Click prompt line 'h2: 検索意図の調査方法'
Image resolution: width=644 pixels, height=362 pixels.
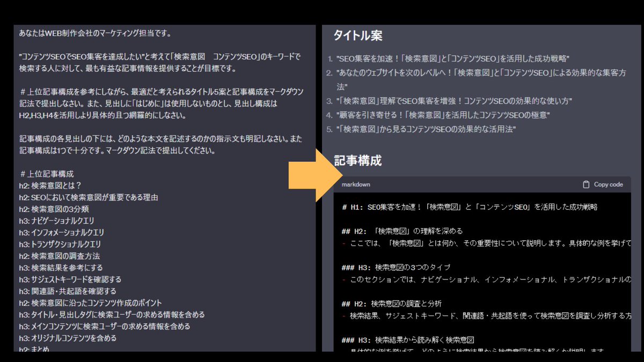60,256
